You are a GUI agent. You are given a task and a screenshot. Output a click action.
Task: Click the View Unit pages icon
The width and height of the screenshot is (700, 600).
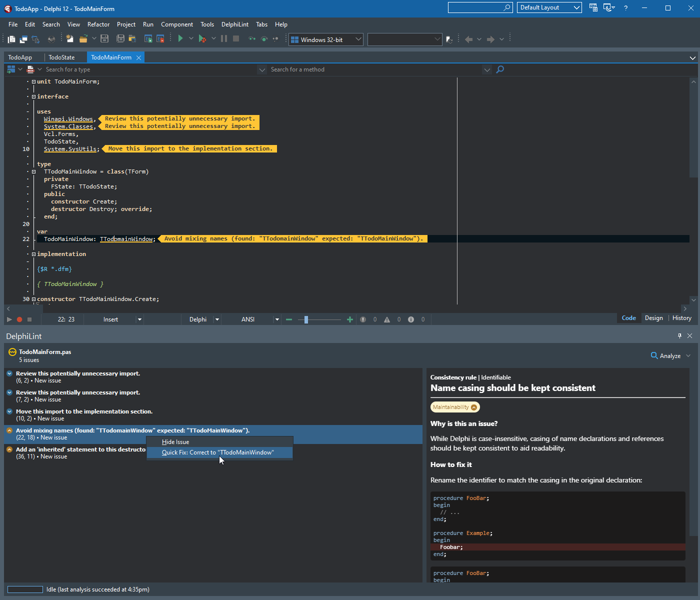pyautogui.click(x=11, y=39)
